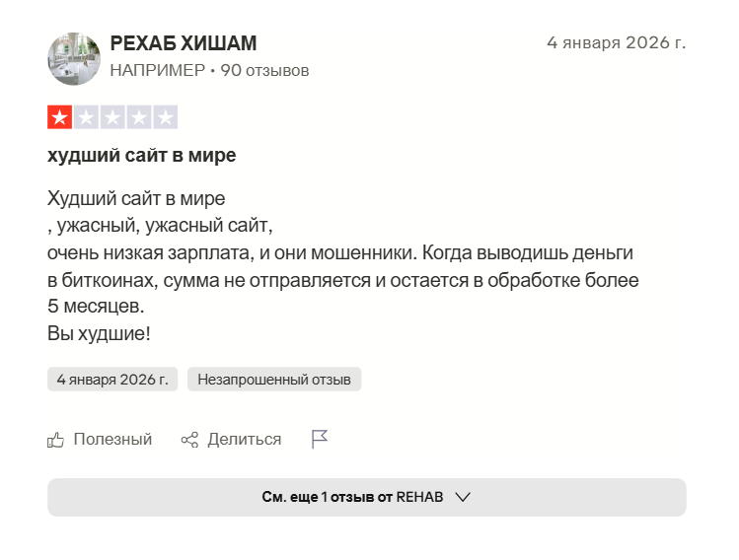Flag this review with the flag icon

(320, 439)
